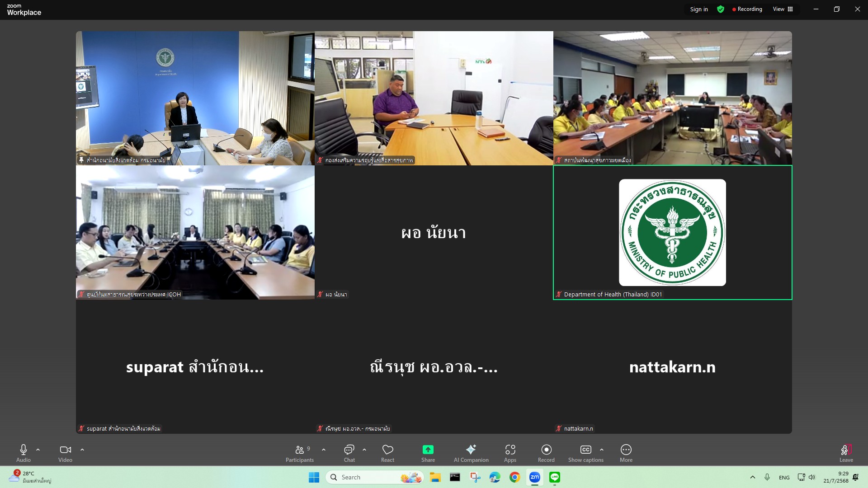Open the notification bell icon

tap(855, 477)
